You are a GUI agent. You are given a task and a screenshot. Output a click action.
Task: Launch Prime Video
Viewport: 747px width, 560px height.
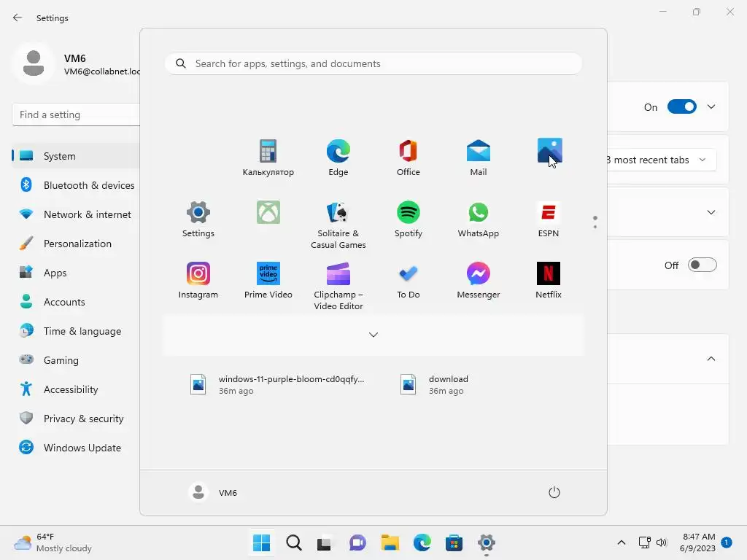click(x=268, y=281)
